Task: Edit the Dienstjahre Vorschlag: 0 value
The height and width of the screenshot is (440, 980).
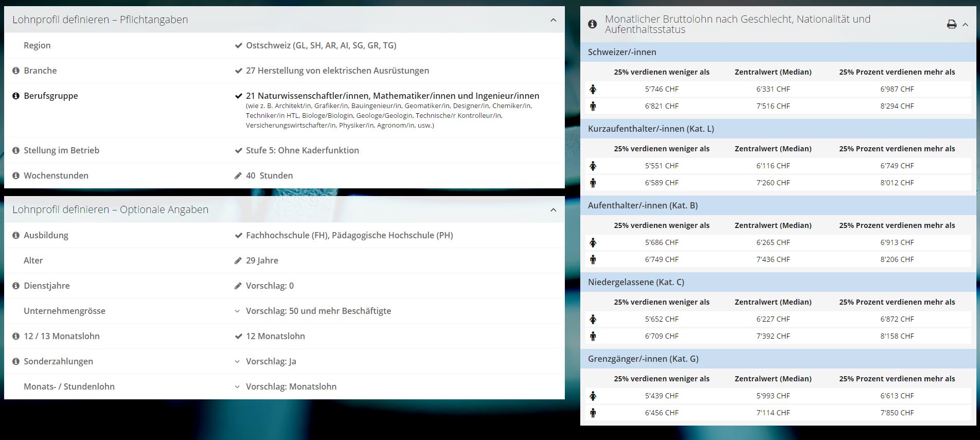Action: (270, 286)
